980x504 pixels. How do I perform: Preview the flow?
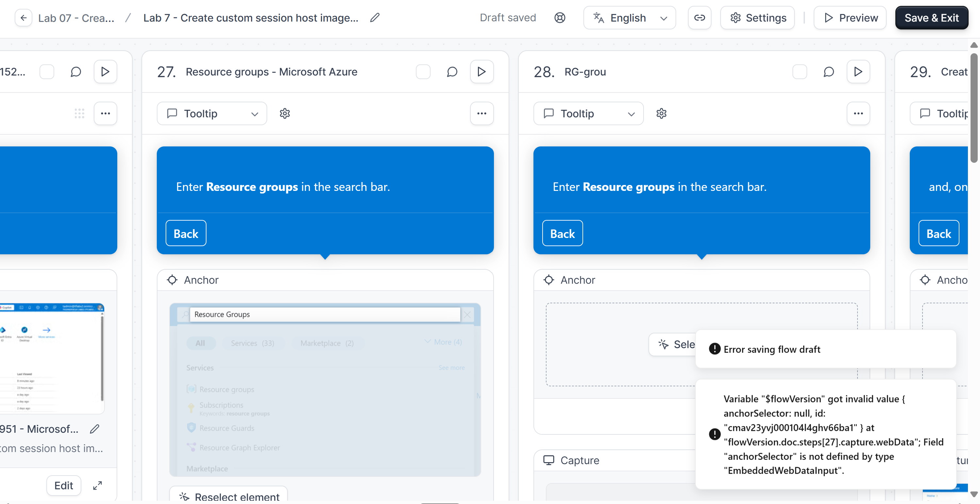pos(850,18)
